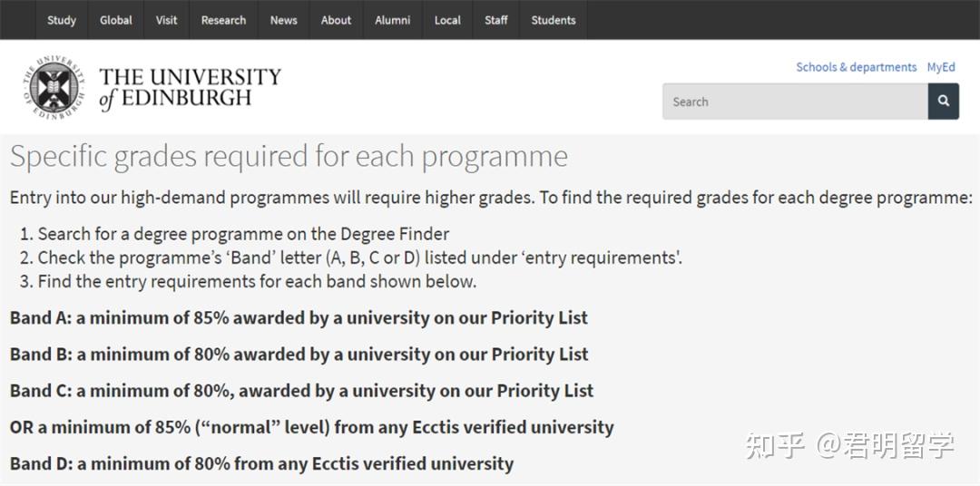The height and width of the screenshot is (486, 980).
Task: Click the Band A requirement line
Action: tap(299, 318)
